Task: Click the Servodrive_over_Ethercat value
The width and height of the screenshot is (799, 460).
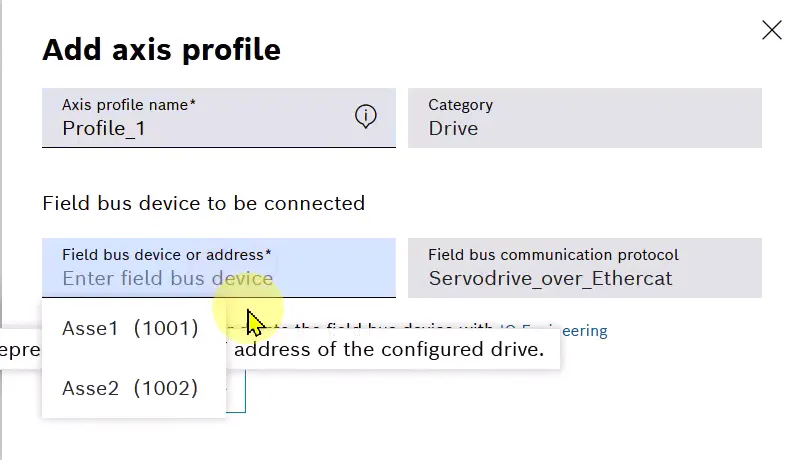Action: coord(550,279)
